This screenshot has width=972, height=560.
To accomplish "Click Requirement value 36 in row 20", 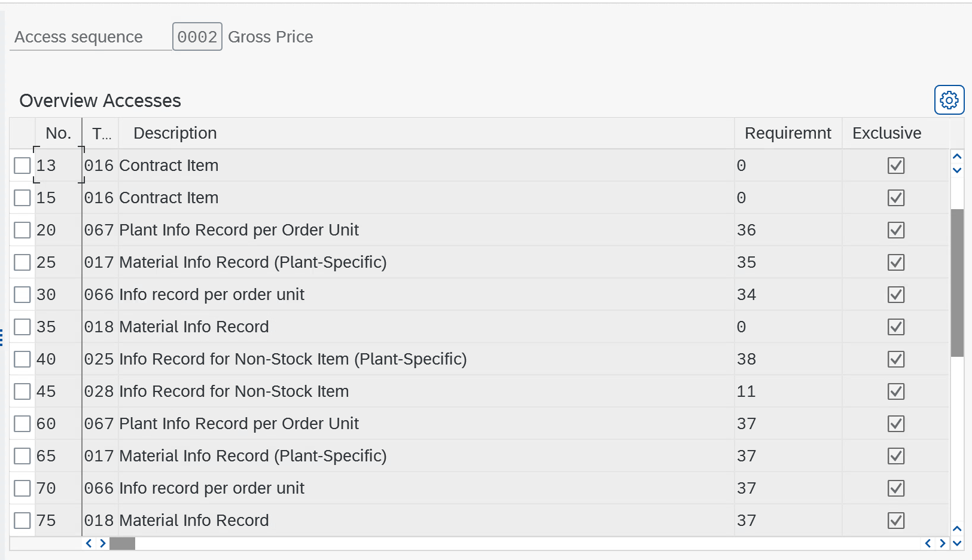I will pos(746,230).
